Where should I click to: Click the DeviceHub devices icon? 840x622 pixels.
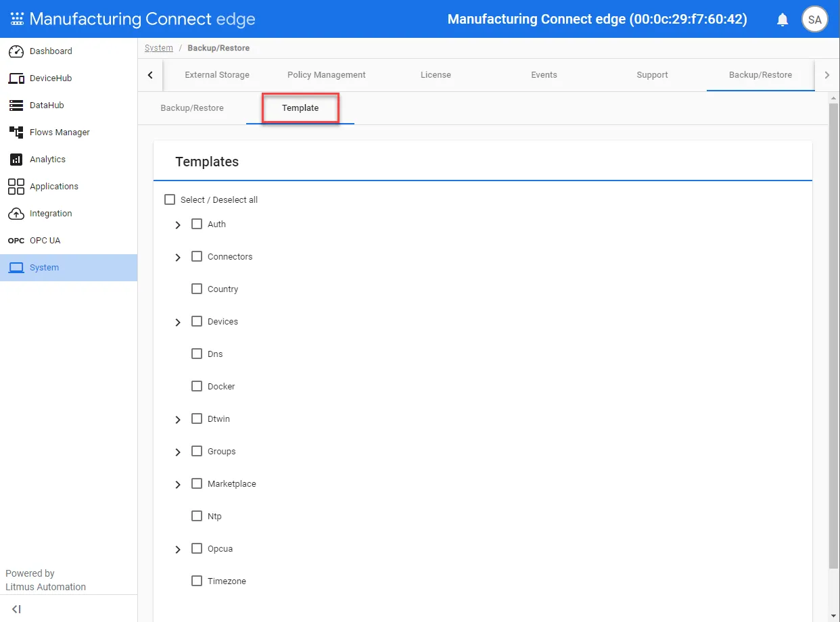pyautogui.click(x=16, y=78)
